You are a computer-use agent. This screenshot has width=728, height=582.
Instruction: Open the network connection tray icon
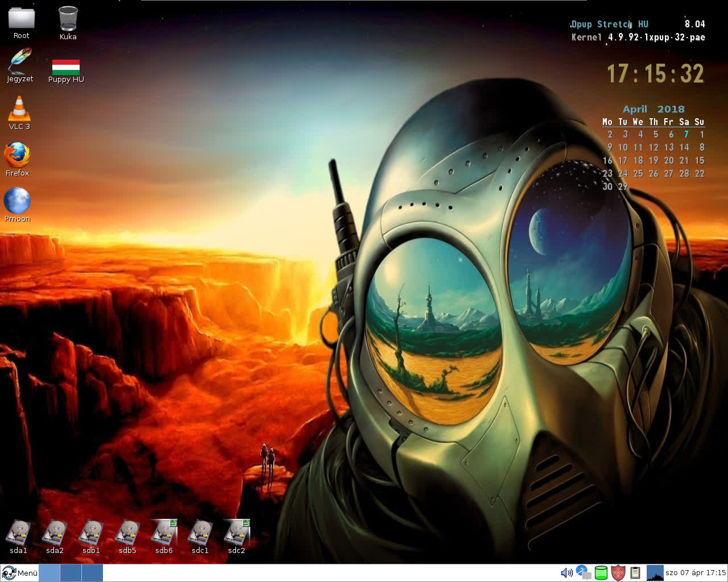point(584,572)
